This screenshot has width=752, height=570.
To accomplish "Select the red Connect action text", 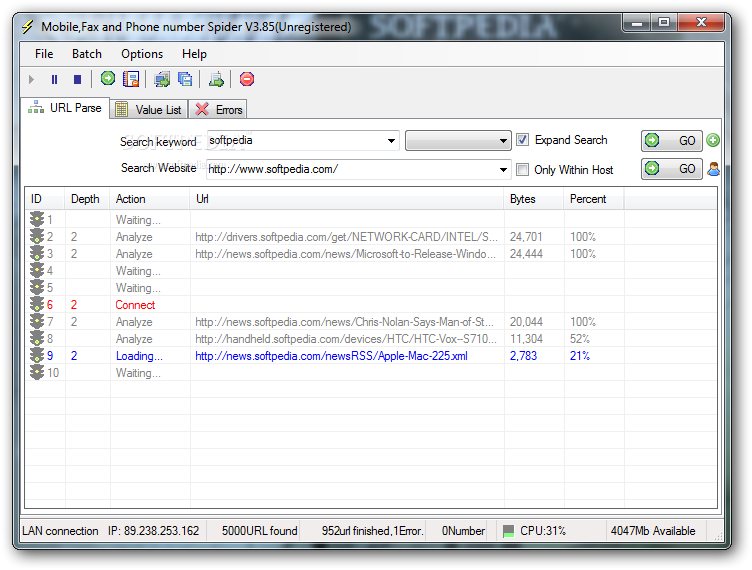I will [x=135, y=305].
